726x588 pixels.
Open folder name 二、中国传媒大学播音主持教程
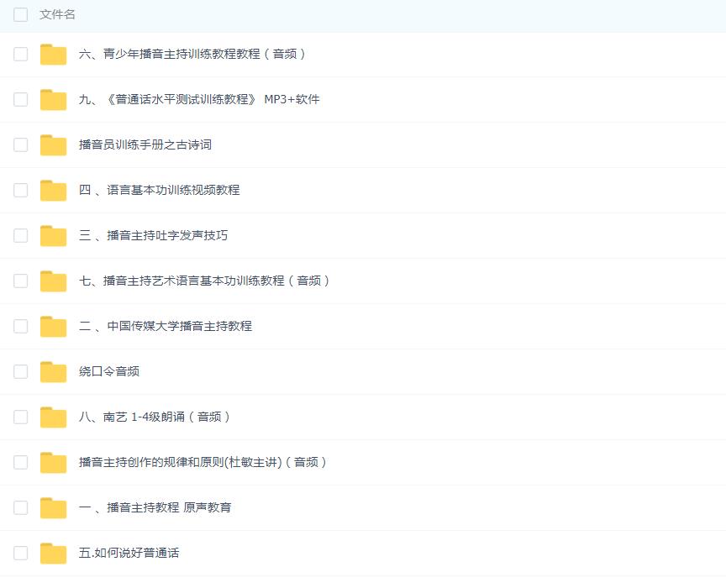166,327
